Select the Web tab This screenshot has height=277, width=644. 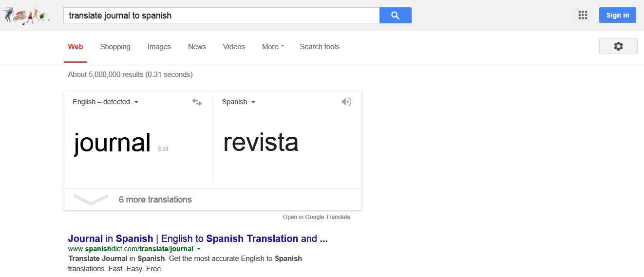coord(76,47)
